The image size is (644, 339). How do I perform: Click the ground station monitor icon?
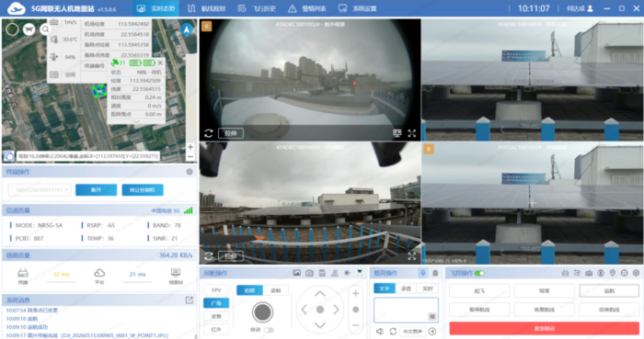[x=176, y=273]
